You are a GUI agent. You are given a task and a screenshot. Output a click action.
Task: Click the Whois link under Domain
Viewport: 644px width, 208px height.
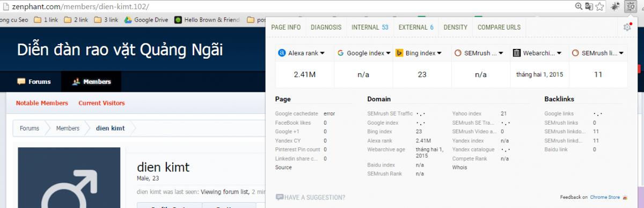click(459, 167)
